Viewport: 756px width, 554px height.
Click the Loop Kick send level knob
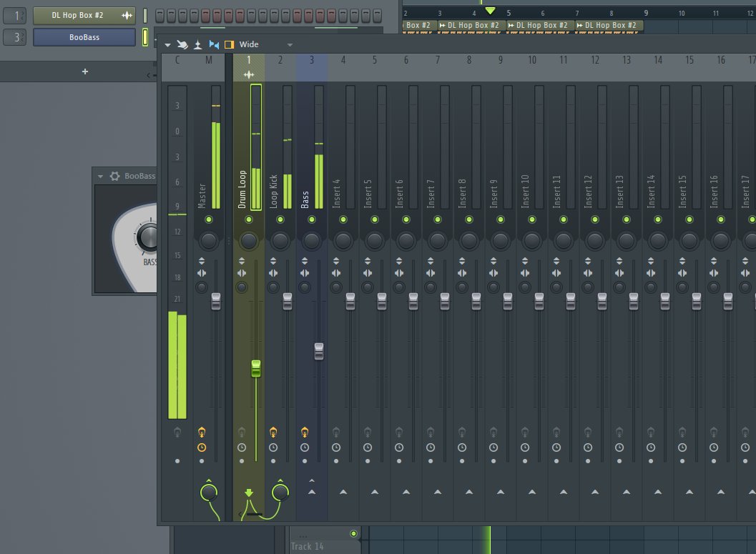(280, 493)
